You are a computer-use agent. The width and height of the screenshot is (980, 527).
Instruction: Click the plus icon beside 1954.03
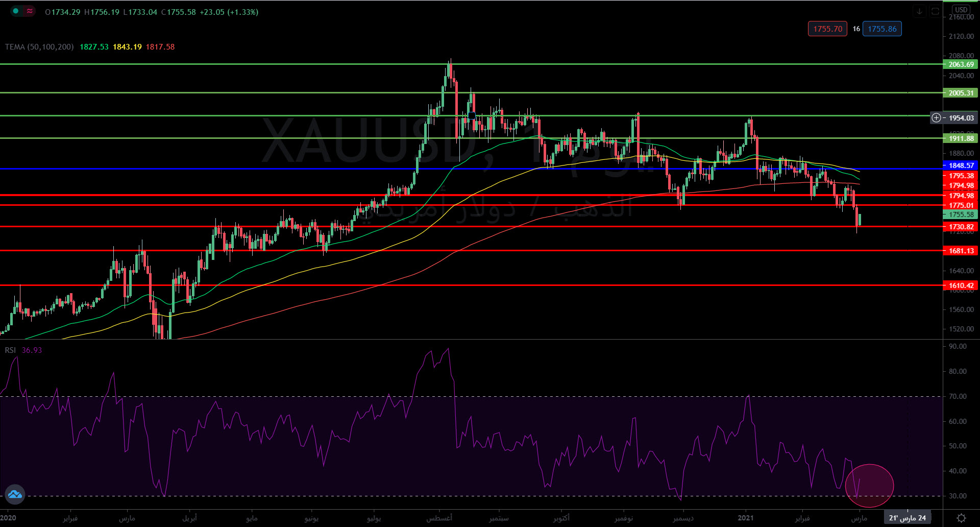936,118
